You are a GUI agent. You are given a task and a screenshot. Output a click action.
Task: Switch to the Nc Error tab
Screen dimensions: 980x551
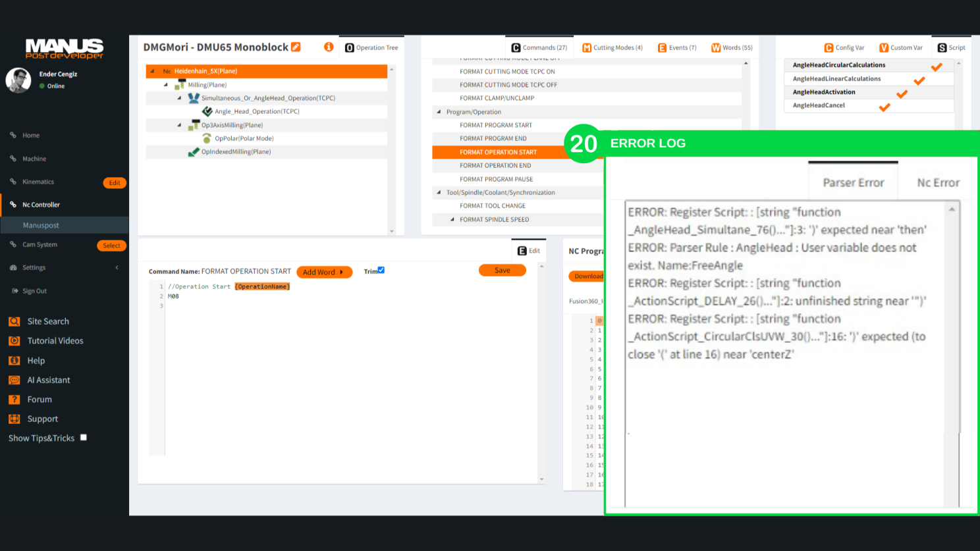pos(937,183)
